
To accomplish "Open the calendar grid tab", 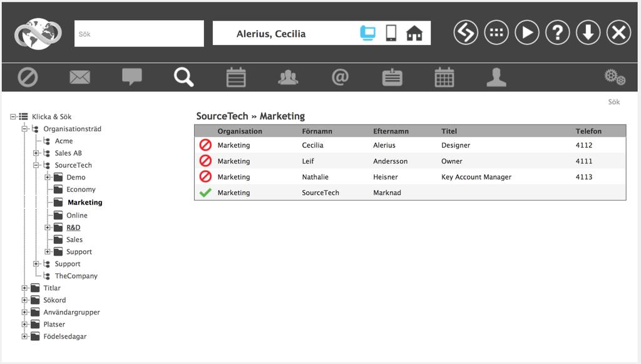I will click(444, 77).
